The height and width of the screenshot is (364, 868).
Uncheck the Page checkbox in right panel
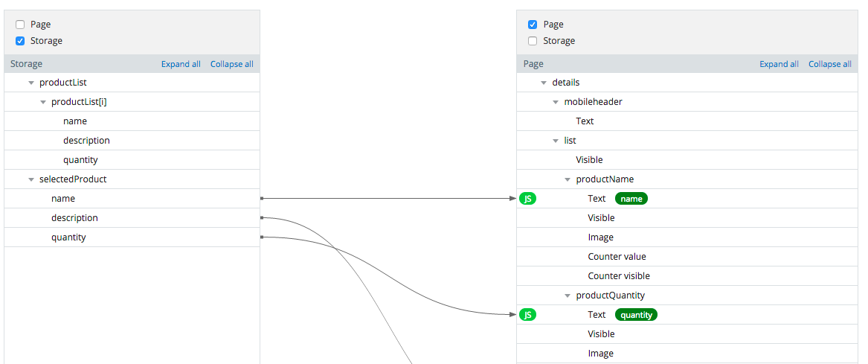[533, 25]
